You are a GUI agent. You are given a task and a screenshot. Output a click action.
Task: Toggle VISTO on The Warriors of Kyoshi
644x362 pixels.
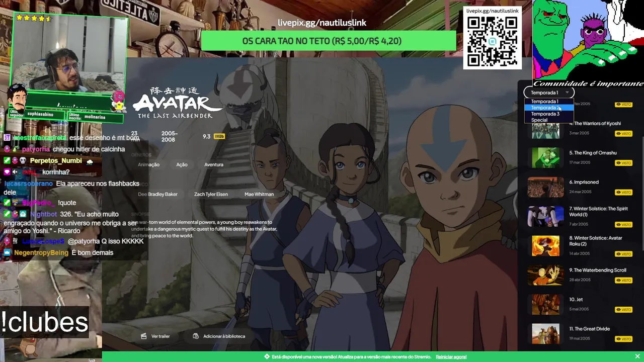(624, 134)
